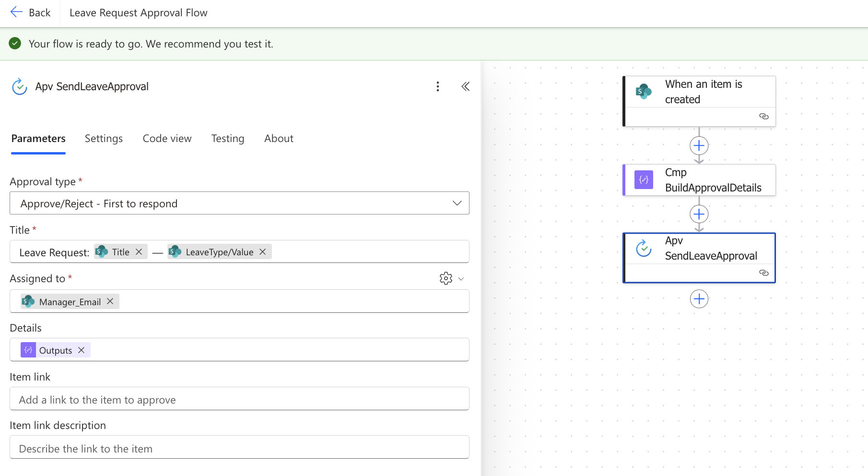Open the Testing tab
868x476 pixels.
[x=227, y=138]
